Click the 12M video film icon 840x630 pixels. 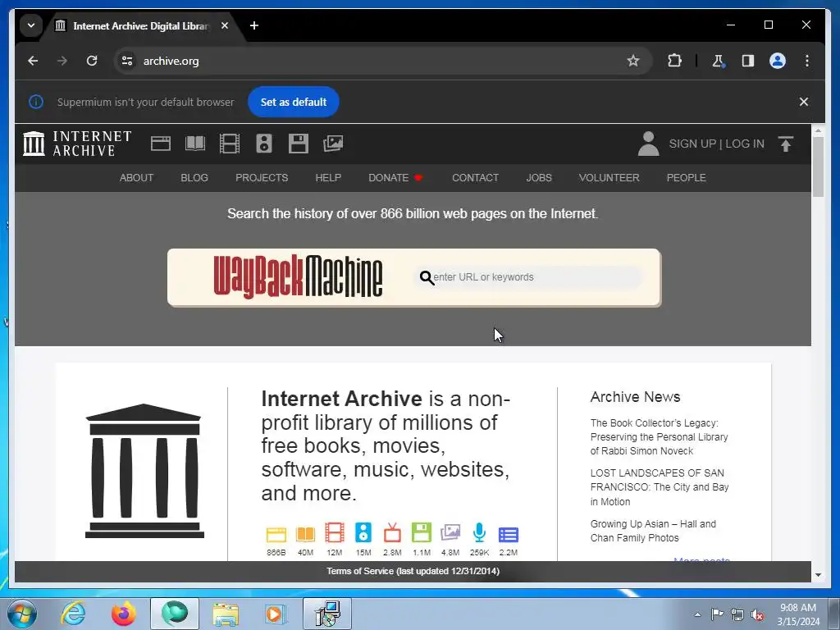click(335, 533)
